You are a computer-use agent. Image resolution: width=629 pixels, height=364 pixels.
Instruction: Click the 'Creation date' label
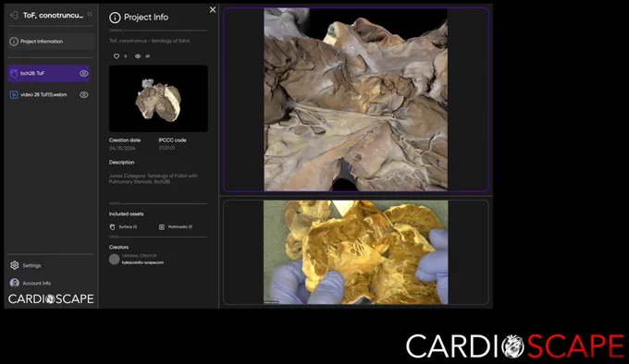tap(125, 140)
